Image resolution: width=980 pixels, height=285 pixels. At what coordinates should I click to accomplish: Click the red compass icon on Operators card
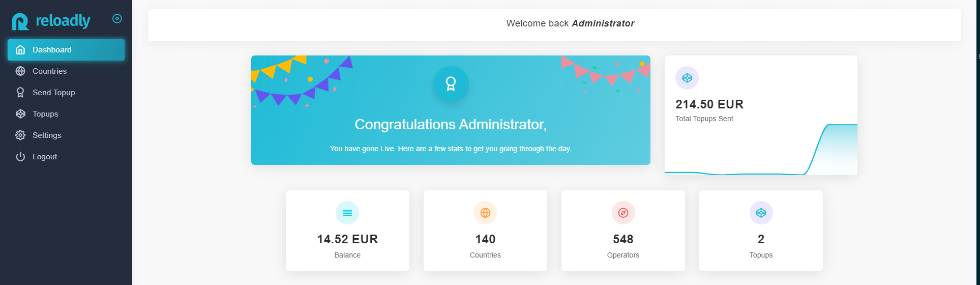623,213
